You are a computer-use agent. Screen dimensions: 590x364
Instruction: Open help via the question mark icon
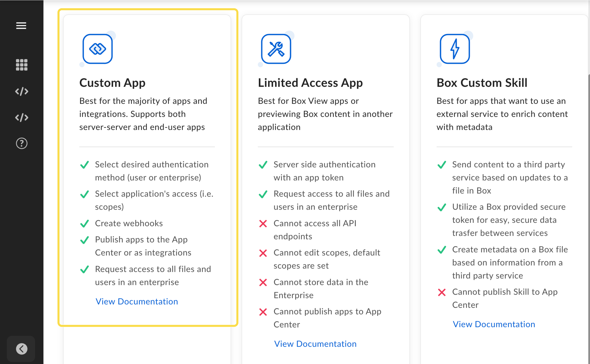[21, 143]
